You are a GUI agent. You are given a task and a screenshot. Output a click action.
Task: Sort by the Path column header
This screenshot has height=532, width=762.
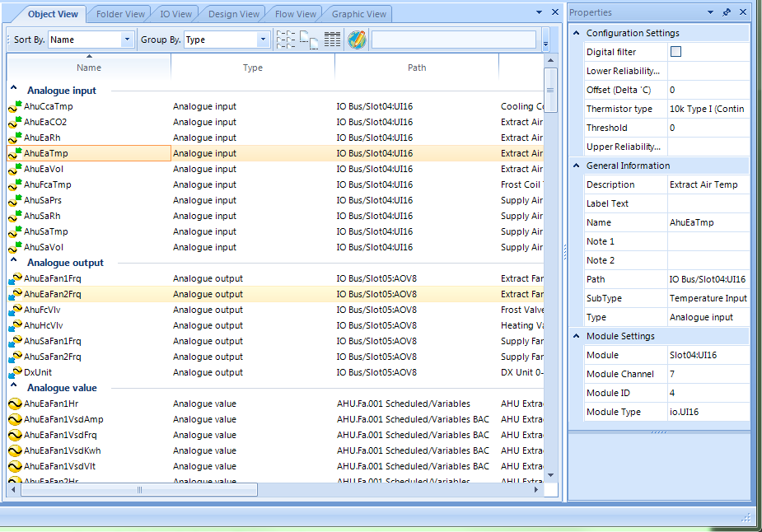click(417, 68)
